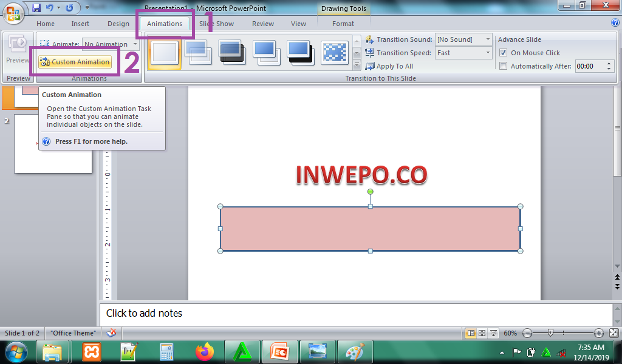Open the Calculator taskbar icon
The width and height of the screenshot is (622, 364).
[x=167, y=352]
